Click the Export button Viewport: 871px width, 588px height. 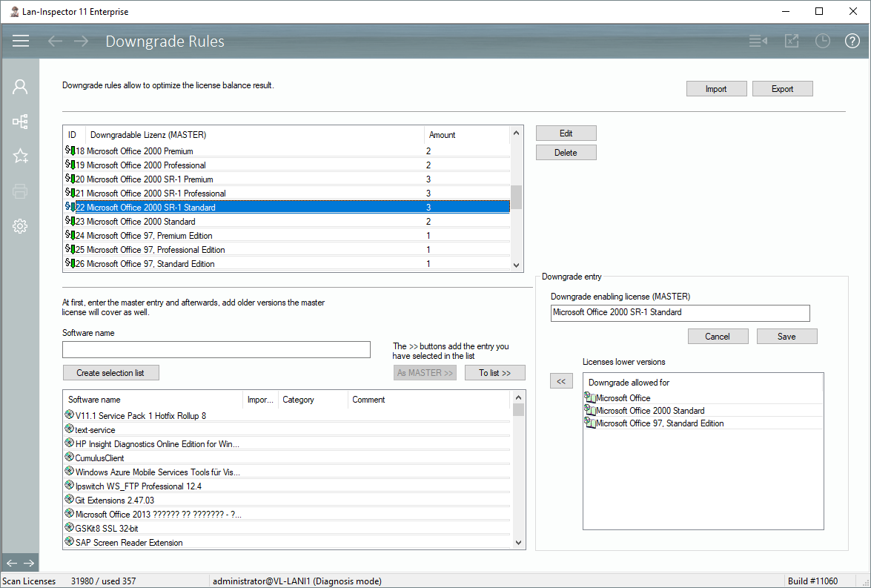[x=782, y=89]
